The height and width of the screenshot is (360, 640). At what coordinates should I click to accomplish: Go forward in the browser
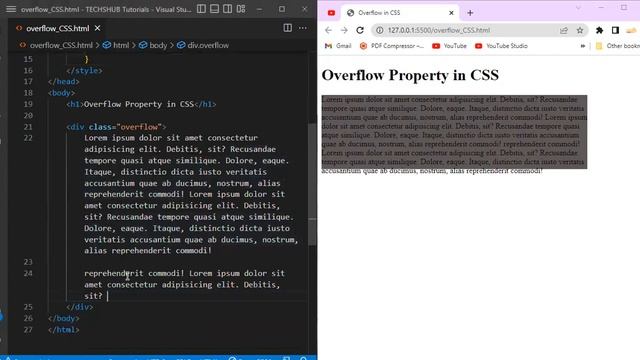coord(344,30)
